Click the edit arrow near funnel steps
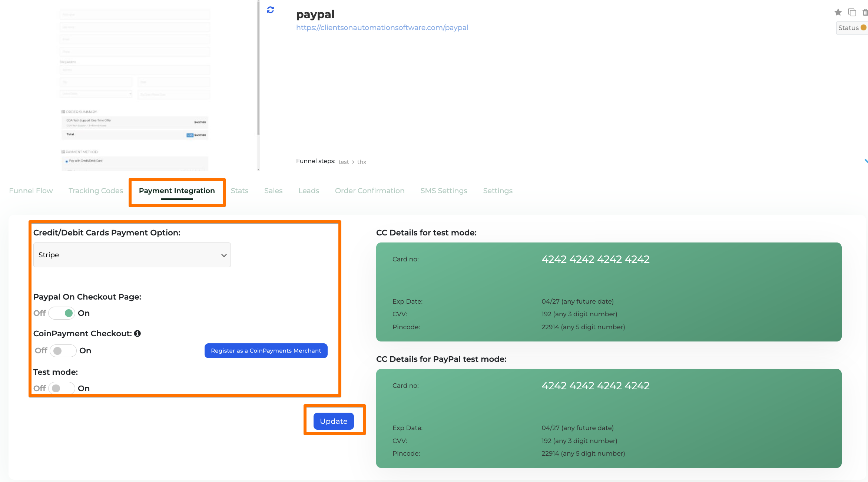 pyautogui.click(x=866, y=161)
